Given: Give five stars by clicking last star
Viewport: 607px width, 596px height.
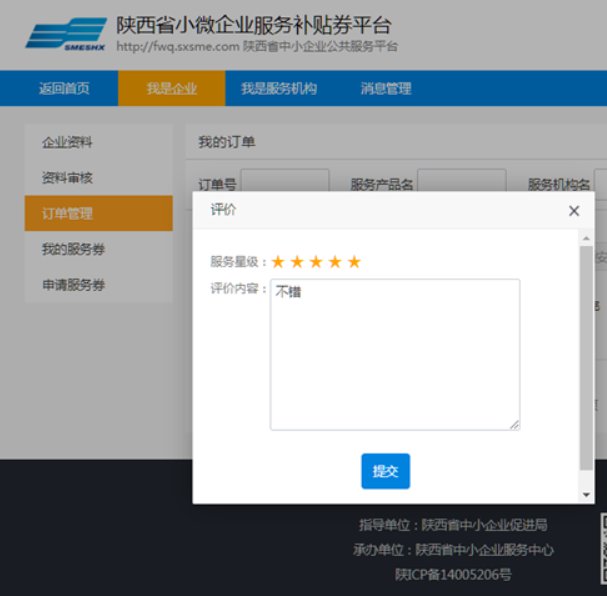Looking at the screenshot, I should pyautogui.click(x=354, y=262).
